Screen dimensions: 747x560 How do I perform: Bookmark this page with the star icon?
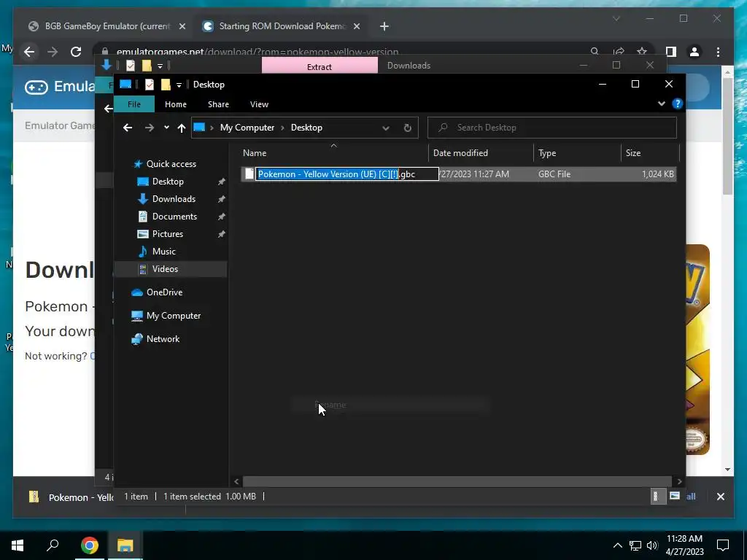click(x=642, y=52)
